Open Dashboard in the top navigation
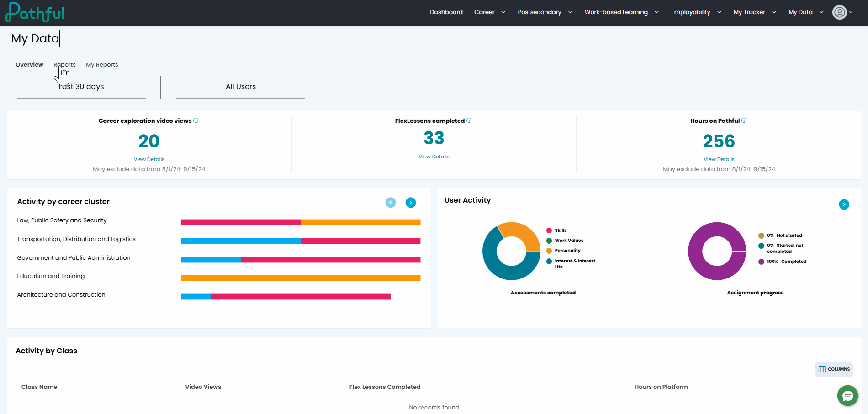This screenshot has height=414, width=868. click(x=446, y=12)
